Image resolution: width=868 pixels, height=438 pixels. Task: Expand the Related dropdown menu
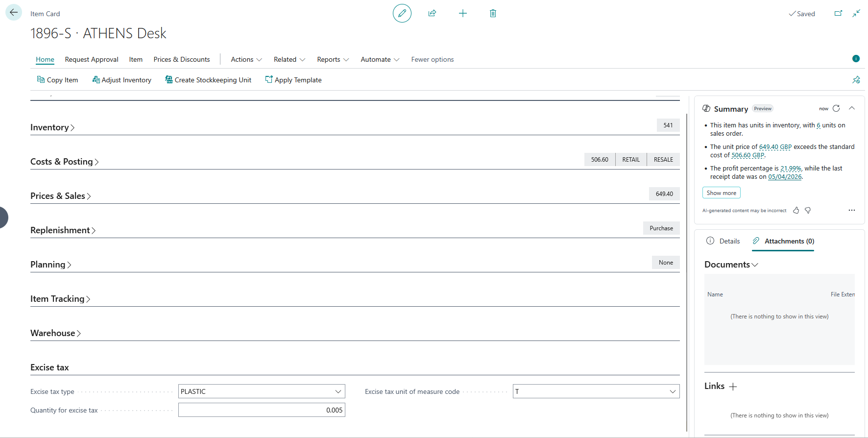click(289, 59)
